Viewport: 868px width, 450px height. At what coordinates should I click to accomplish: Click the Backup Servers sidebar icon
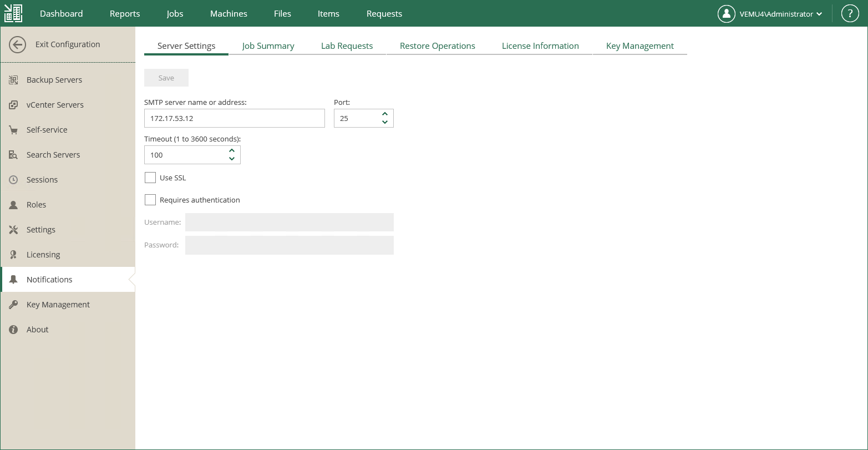click(13, 80)
